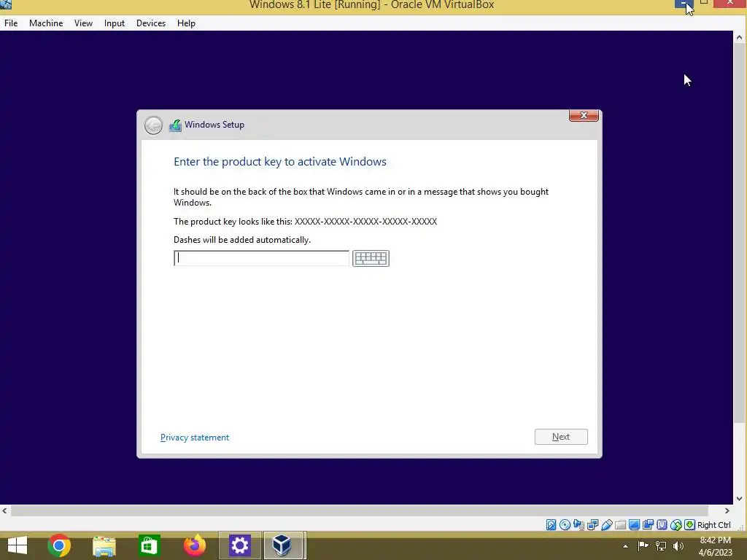Click the hard disk activity icon in VirtualBox status bar
This screenshot has height=560, width=747.
551,525
